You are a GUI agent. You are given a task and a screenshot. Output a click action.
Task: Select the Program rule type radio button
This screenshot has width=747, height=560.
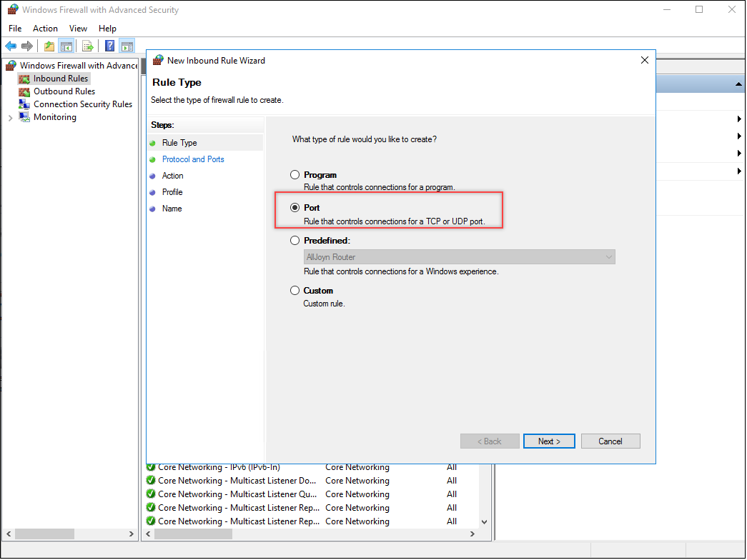point(295,175)
